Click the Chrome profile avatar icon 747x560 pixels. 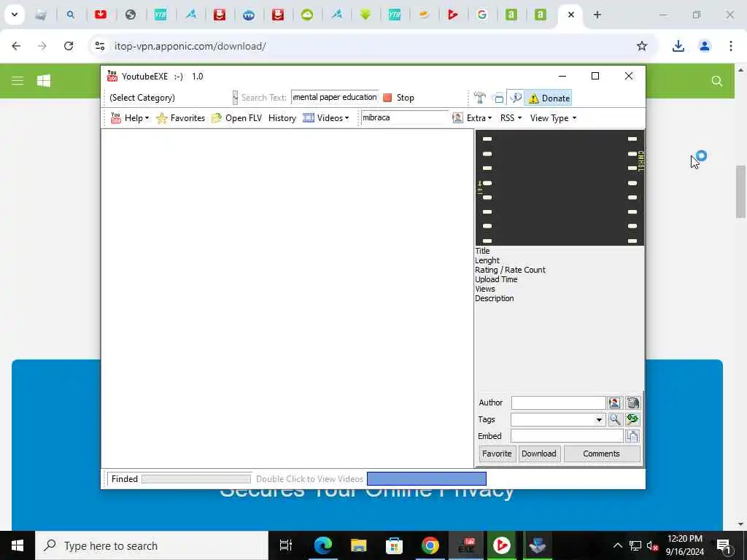704,46
